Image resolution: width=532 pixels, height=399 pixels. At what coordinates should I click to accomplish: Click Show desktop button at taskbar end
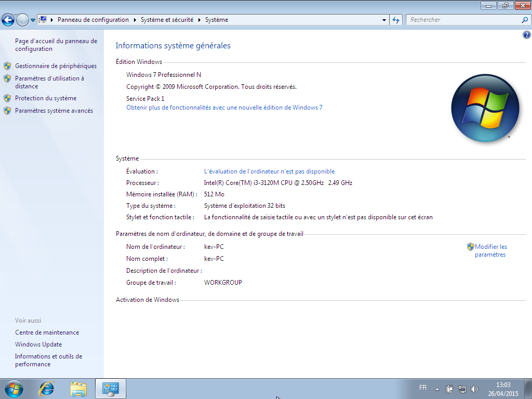pyautogui.click(x=528, y=389)
